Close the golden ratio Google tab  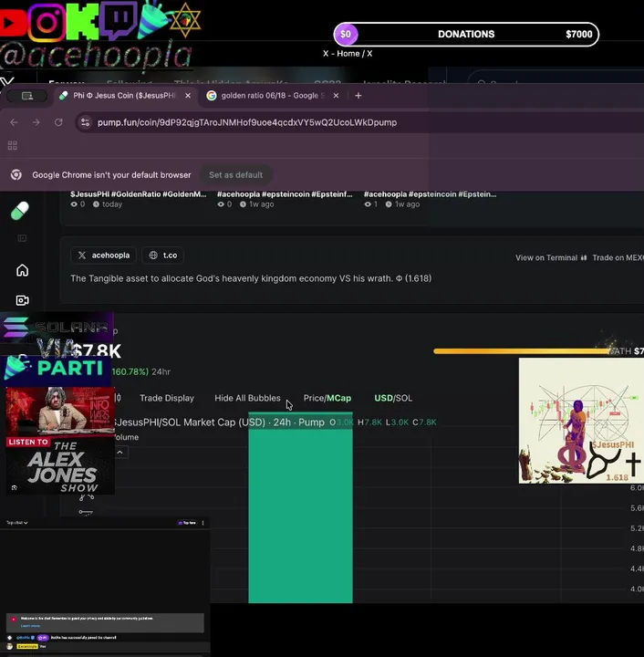[336, 96]
